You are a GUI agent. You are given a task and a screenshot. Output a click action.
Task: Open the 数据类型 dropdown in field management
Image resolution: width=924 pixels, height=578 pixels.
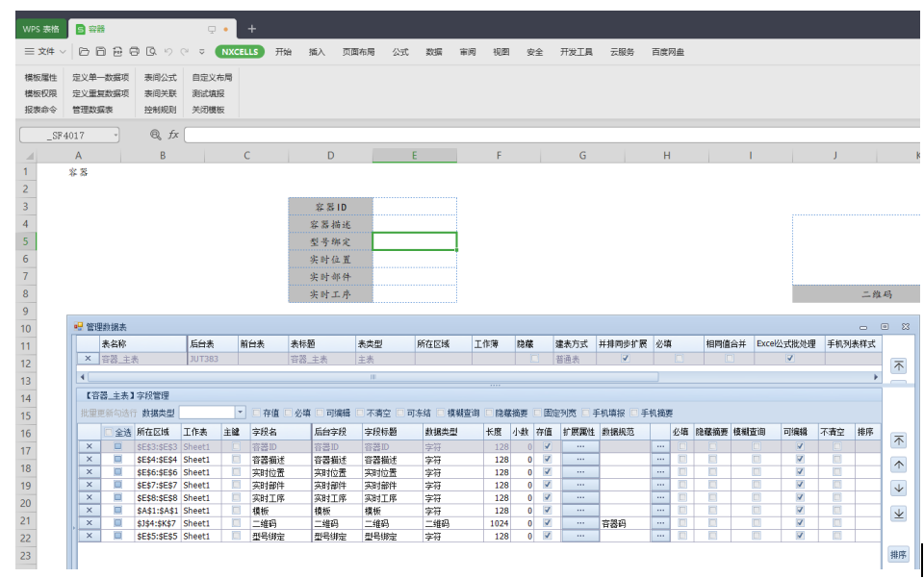tap(241, 413)
